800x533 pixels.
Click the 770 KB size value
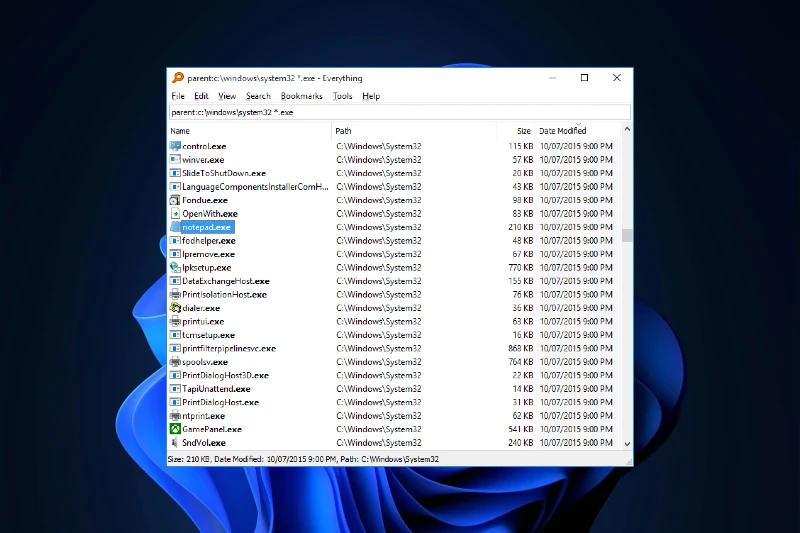click(520, 267)
